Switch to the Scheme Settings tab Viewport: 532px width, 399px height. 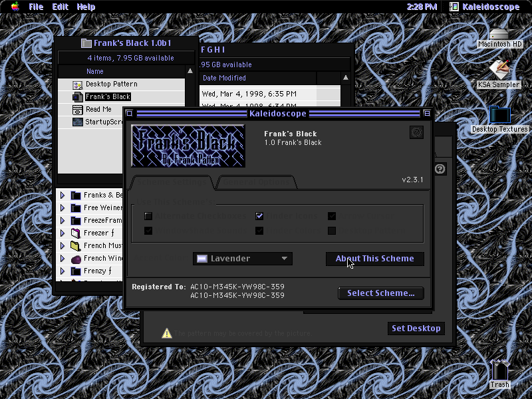[172, 182]
